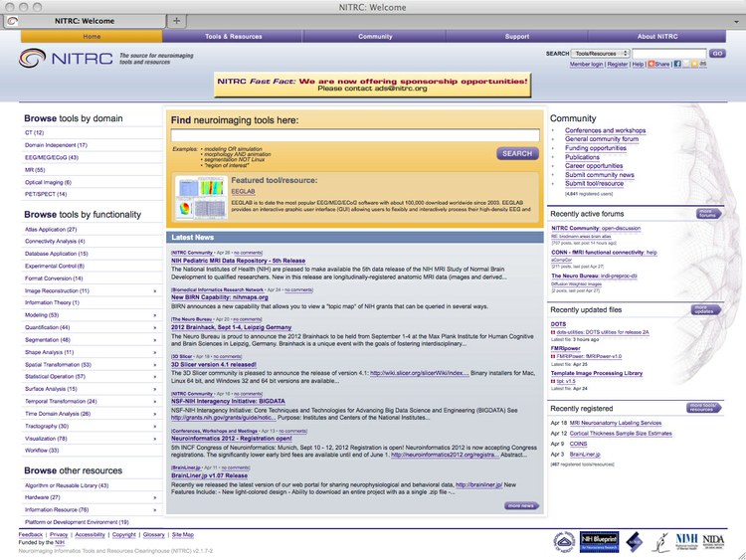Screen dimensions: 746x560
Task: Open the Support menu
Action: [516, 36]
